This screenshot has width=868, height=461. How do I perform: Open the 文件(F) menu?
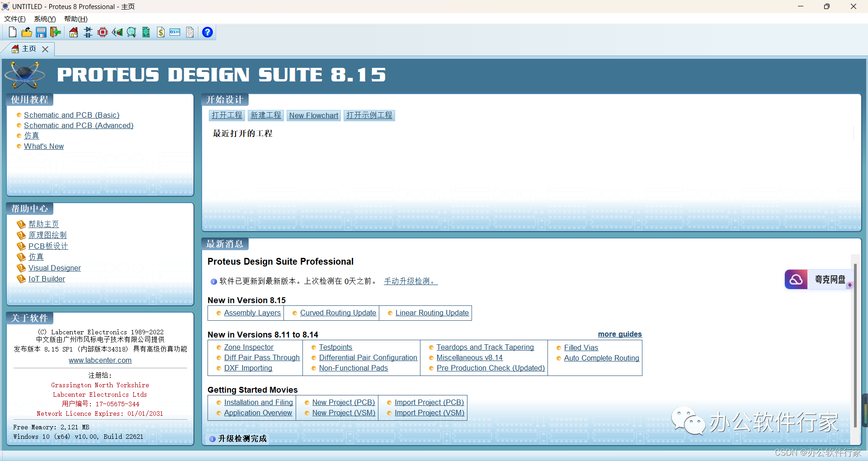pos(15,19)
